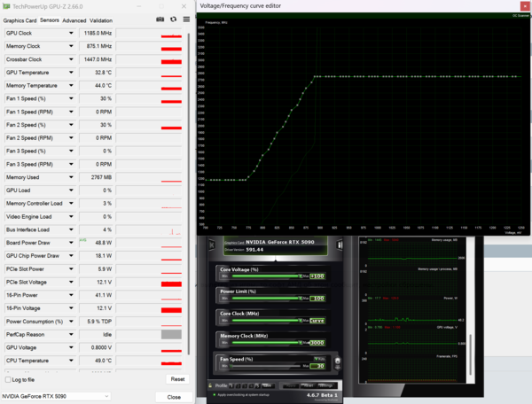Screen dimensions: 532x404
Task: Click the GPU-Z sensors vertical scrollbar
Action: click(188, 193)
